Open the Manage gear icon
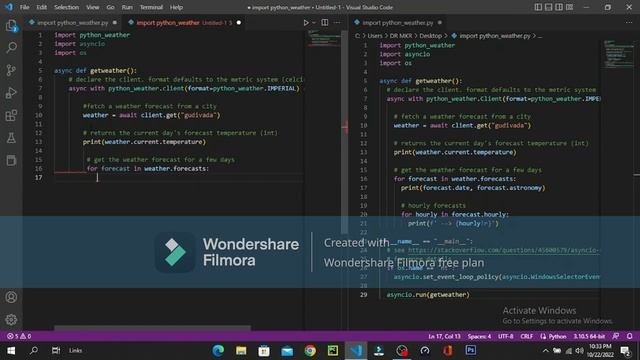This screenshot has width=640, height=360. pos(11,319)
